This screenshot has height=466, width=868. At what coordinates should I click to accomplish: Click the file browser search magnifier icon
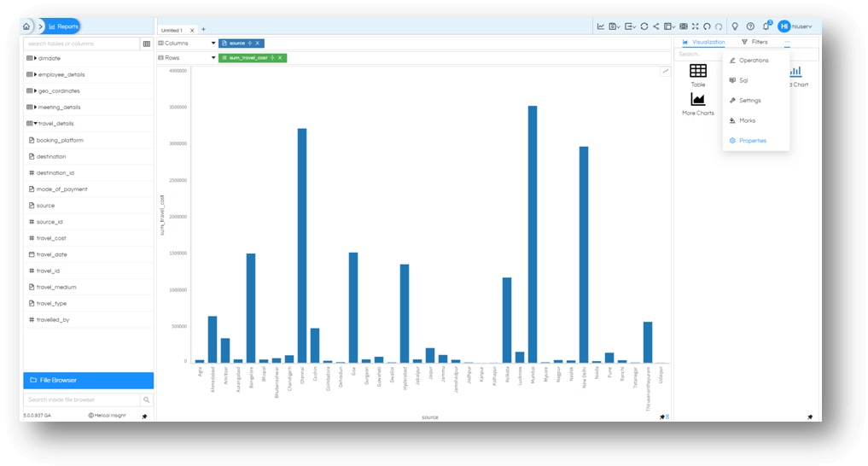147,399
